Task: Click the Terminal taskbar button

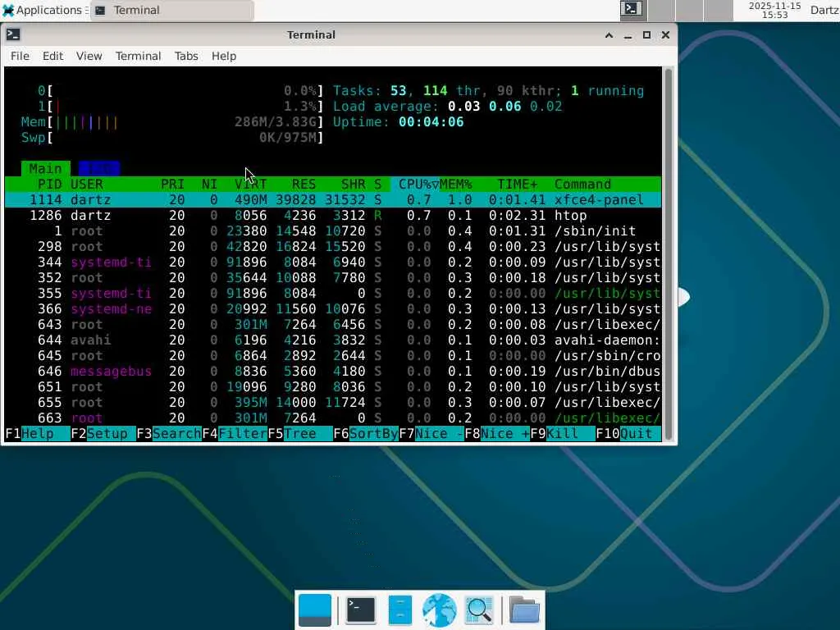Action: point(172,10)
